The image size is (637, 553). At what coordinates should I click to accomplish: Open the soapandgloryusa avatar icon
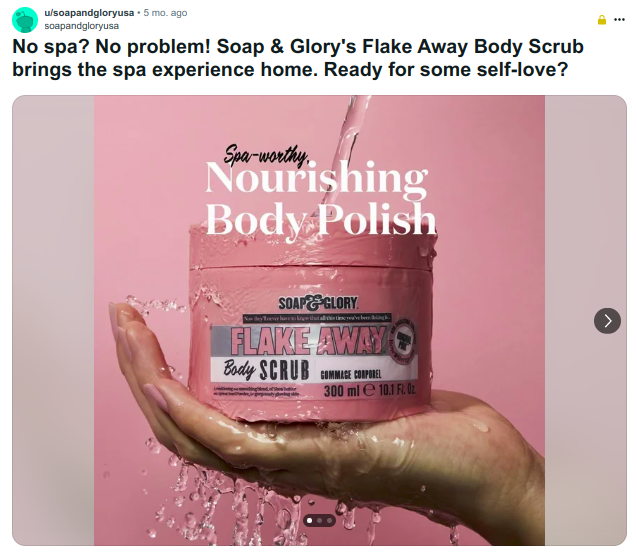[x=25, y=20]
